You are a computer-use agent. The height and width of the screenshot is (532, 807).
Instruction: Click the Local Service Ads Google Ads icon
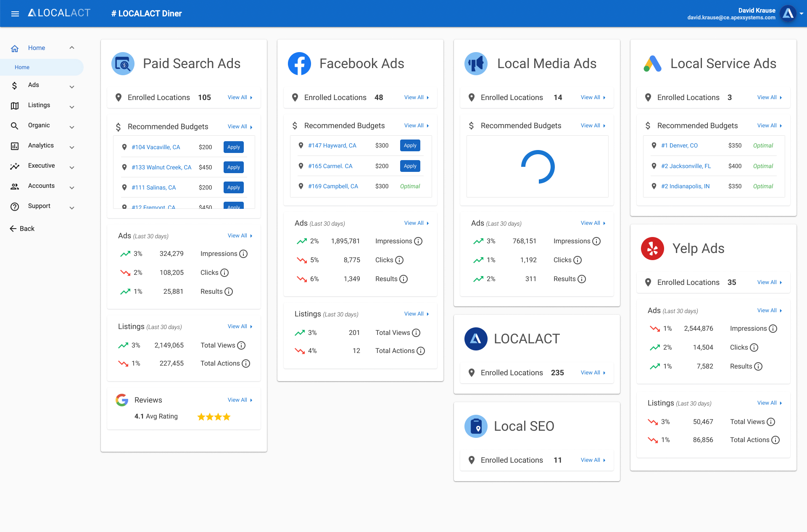tap(653, 63)
